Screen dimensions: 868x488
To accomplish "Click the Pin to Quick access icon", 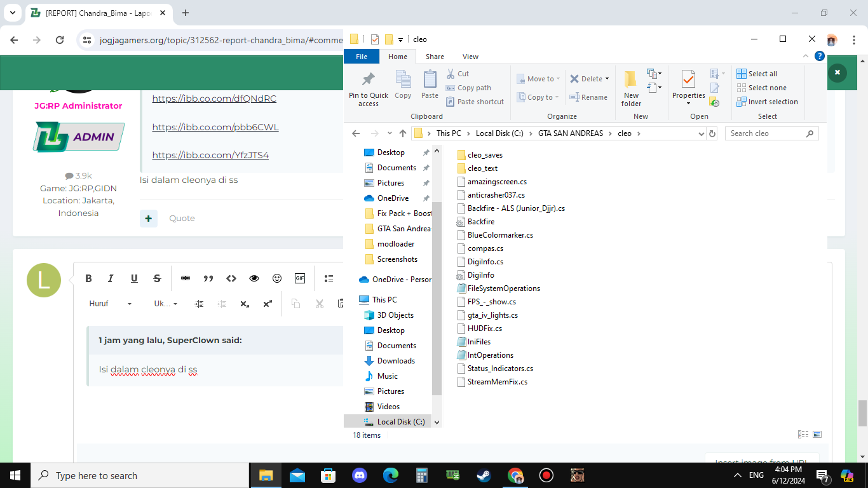I will (368, 81).
